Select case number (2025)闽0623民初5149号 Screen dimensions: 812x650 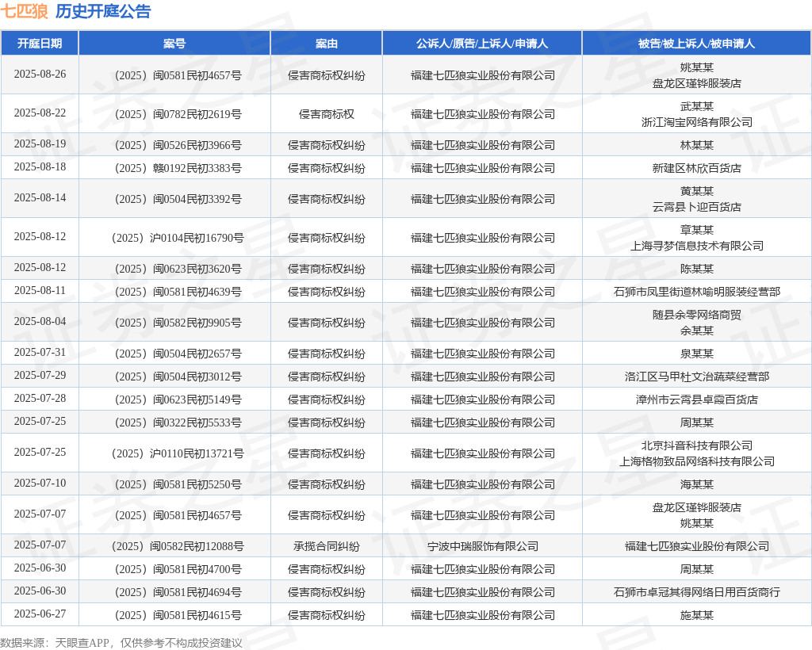(x=178, y=400)
